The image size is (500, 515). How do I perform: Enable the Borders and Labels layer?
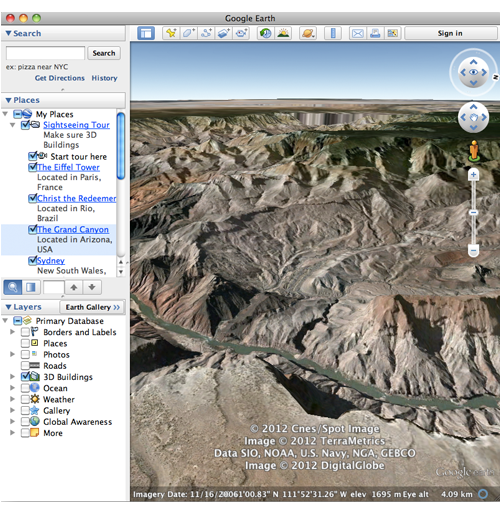[25, 332]
